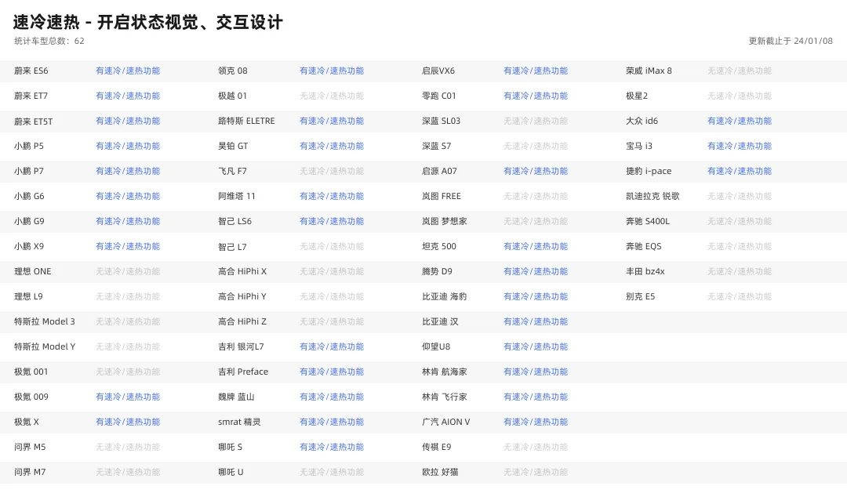This screenshot has height=504, width=847.
Task: Click 比亚迪 海豹 model name
Action: point(444,297)
